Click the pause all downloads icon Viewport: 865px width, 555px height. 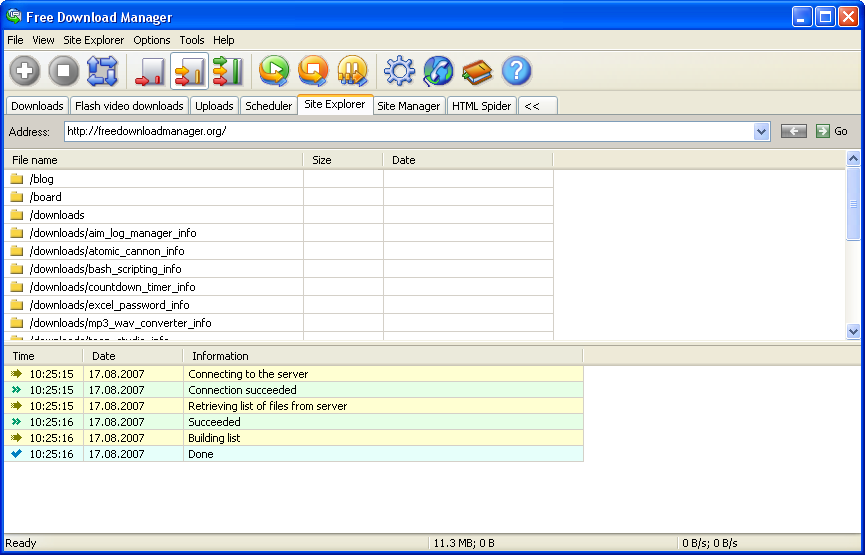point(353,71)
